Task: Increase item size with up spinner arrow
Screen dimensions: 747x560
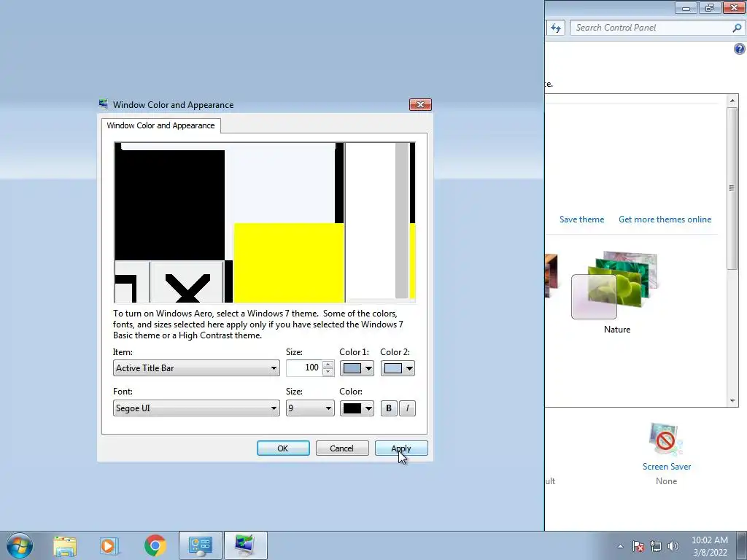Action: click(x=328, y=365)
